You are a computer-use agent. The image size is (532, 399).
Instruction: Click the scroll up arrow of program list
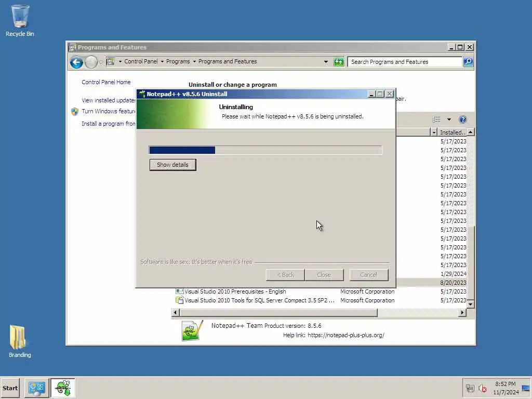tap(470, 132)
